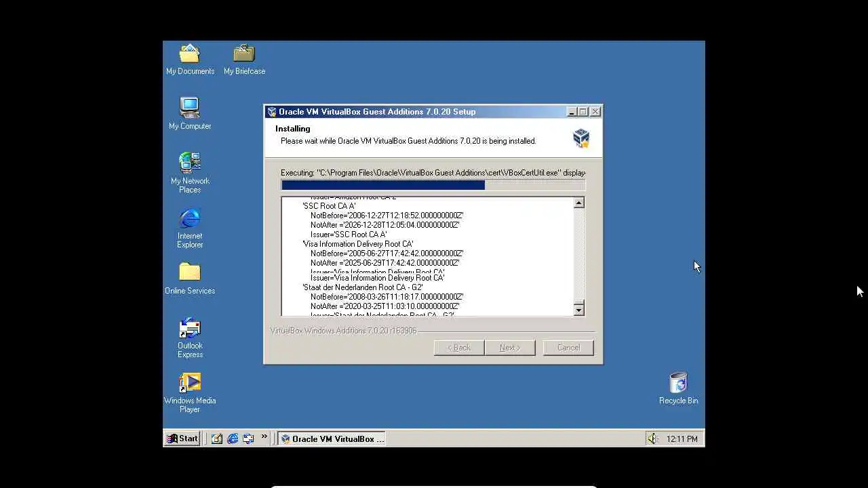Select the My Computer desktop icon

tap(190, 114)
